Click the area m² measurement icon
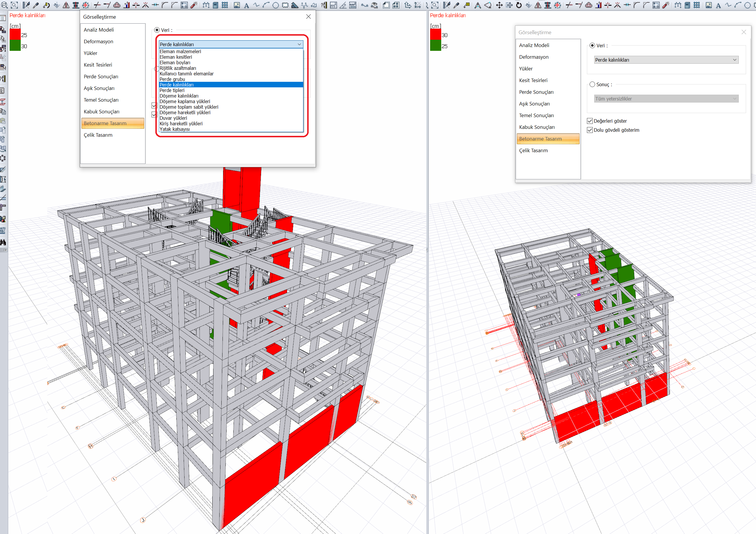Screen dimensions: 756x534 pyautogui.click(x=333, y=5)
